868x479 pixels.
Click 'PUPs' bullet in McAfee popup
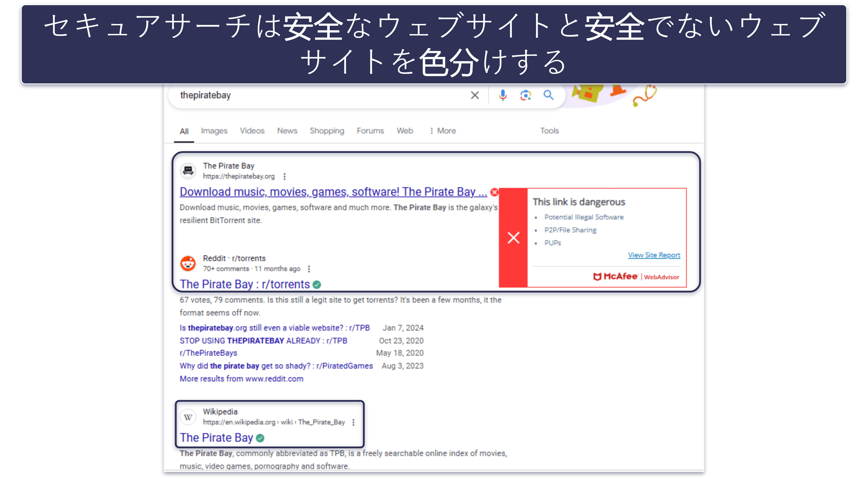(553, 243)
